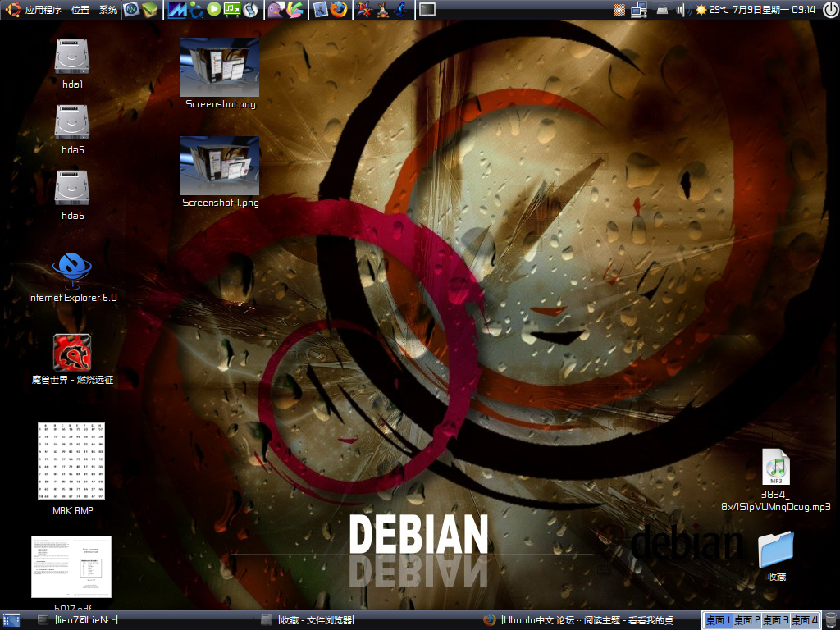Image resolution: width=840 pixels, height=630 pixels.
Task: Open the 系统 (System) menu
Action: [108, 10]
